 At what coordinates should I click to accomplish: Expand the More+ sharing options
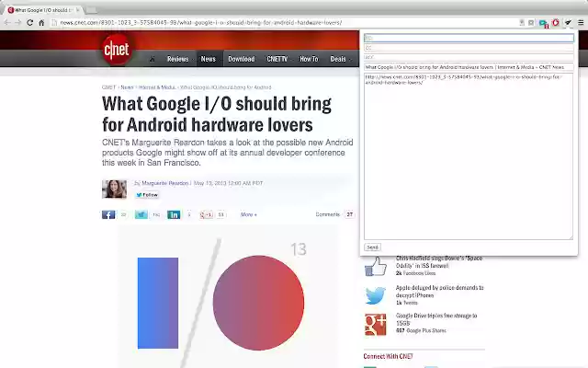(x=249, y=214)
